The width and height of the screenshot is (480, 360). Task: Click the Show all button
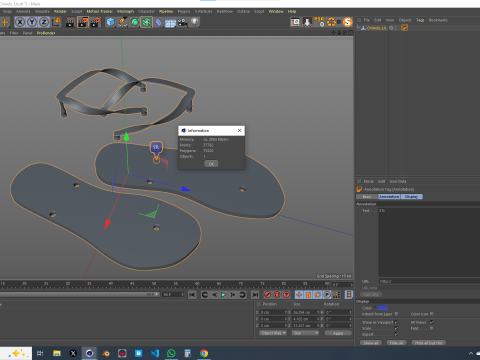(371, 343)
